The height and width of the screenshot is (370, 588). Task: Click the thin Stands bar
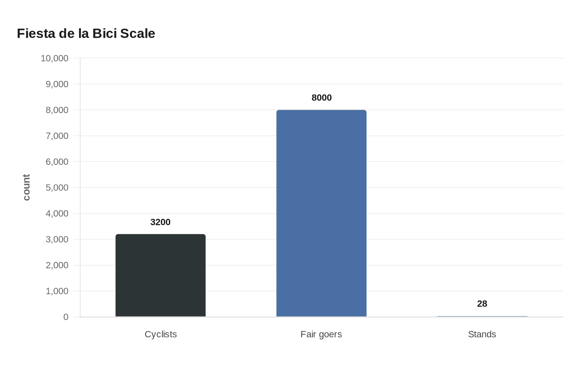click(x=482, y=316)
